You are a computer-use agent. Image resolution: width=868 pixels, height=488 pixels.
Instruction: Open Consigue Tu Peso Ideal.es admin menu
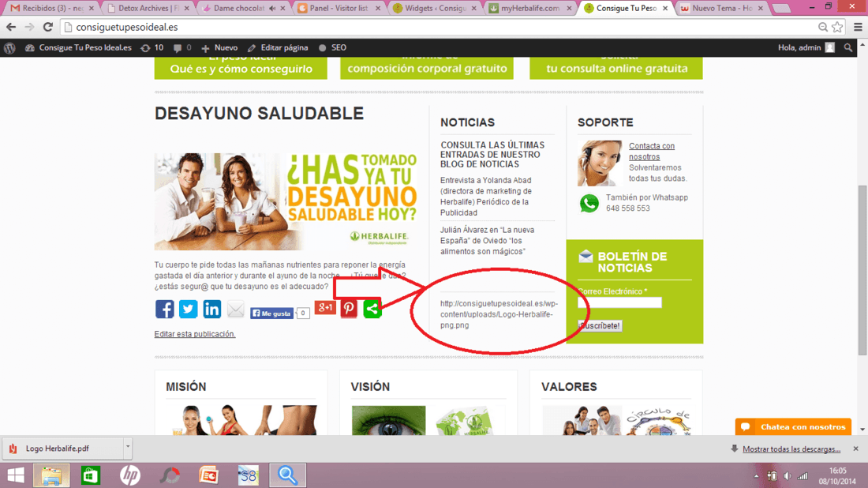pyautogui.click(x=78, y=47)
